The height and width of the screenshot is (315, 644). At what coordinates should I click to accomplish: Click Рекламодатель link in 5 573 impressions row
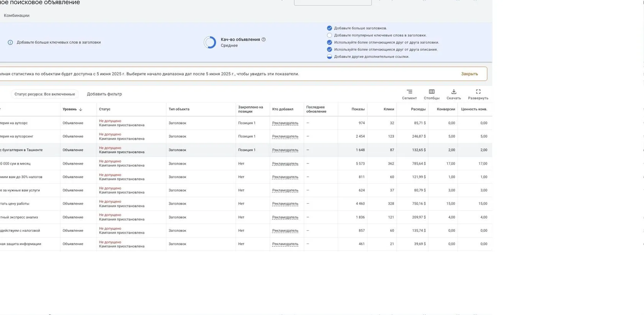(285, 163)
